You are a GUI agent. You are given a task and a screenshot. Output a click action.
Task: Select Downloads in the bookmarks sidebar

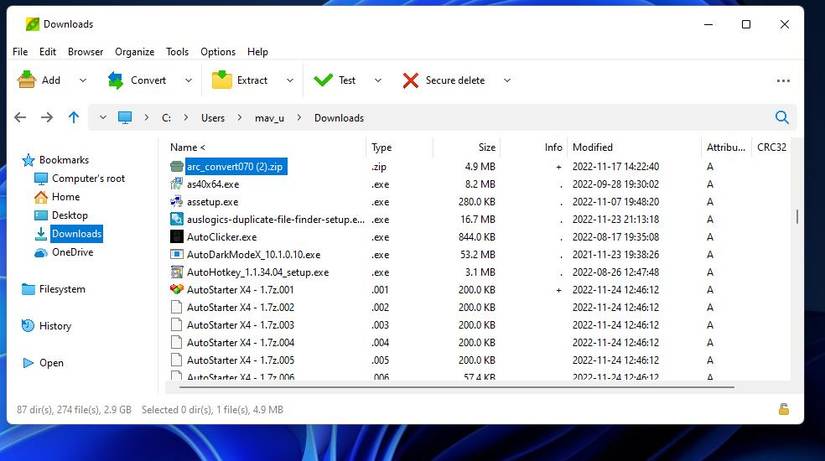coord(76,234)
